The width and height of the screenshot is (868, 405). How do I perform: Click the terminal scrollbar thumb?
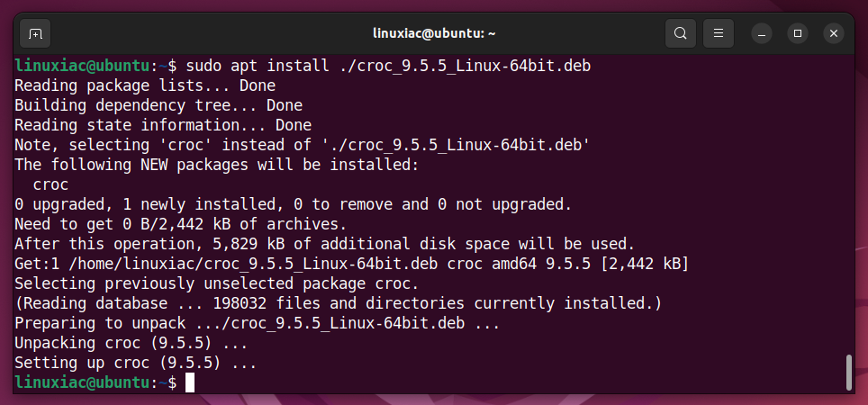point(850,373)
